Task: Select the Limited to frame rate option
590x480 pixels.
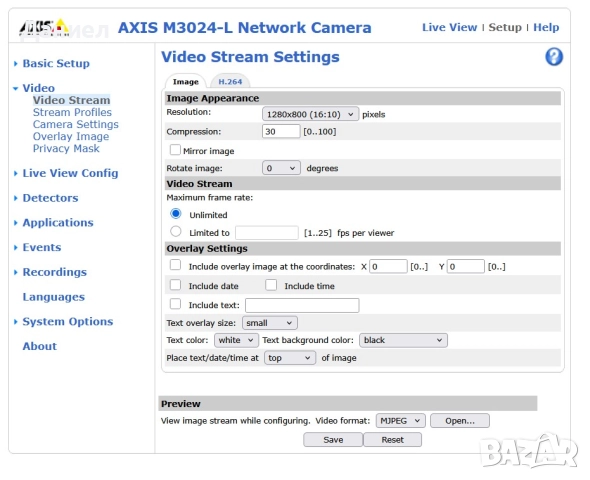Action: tap(176, 231)
